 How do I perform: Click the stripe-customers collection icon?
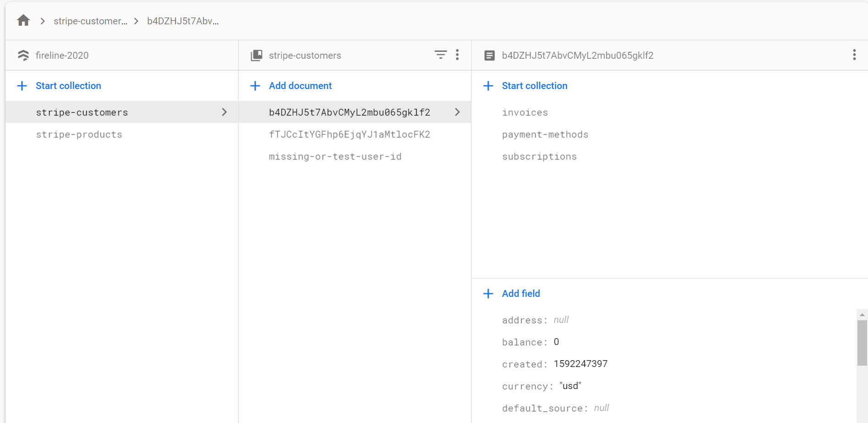coord(256,56)
